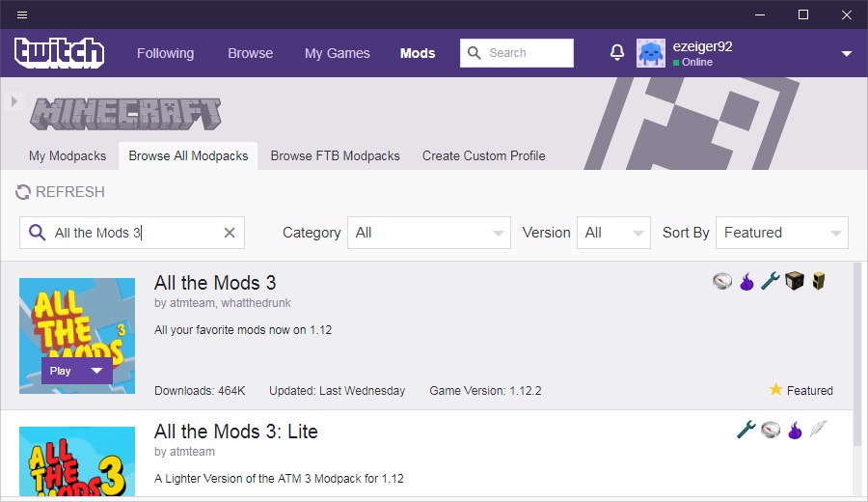Click feather icon on All the Mods 3: Lite
868x502 pixels.
818,429
